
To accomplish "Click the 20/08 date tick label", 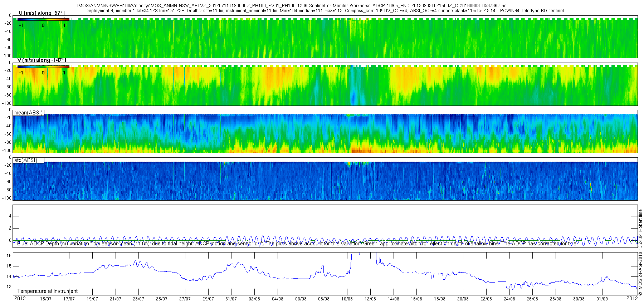I will tap(463, 299).
